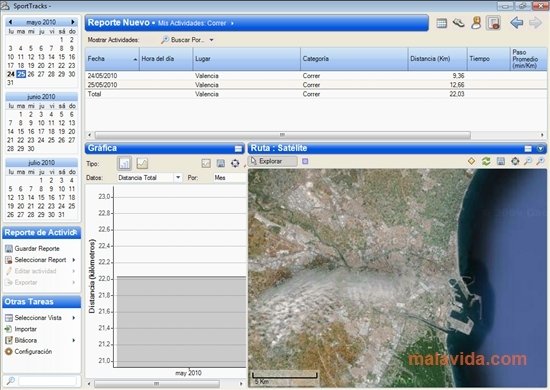Screen dimensions: 550x390
Task: Go forward with the grey right arrow
Action: point(535,23)
